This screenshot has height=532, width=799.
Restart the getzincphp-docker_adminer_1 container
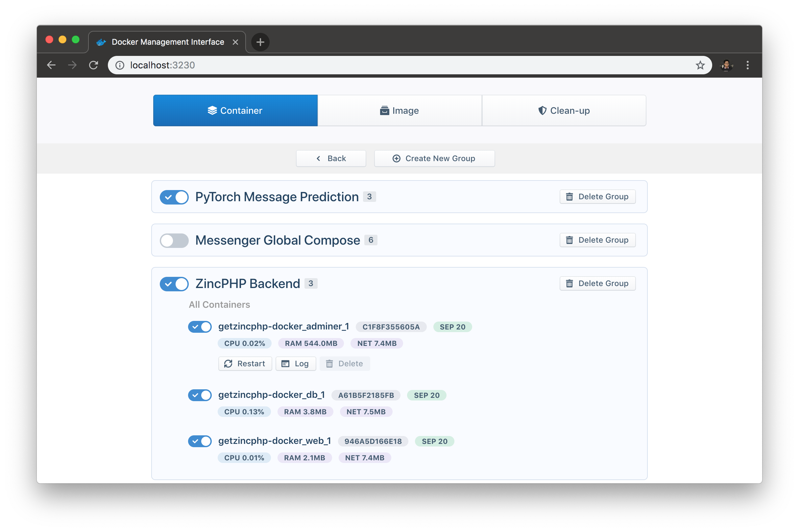click(245, 364)
